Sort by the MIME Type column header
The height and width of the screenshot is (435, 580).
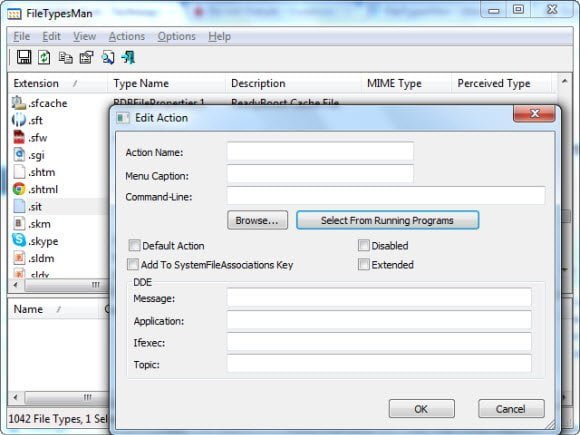407,83
